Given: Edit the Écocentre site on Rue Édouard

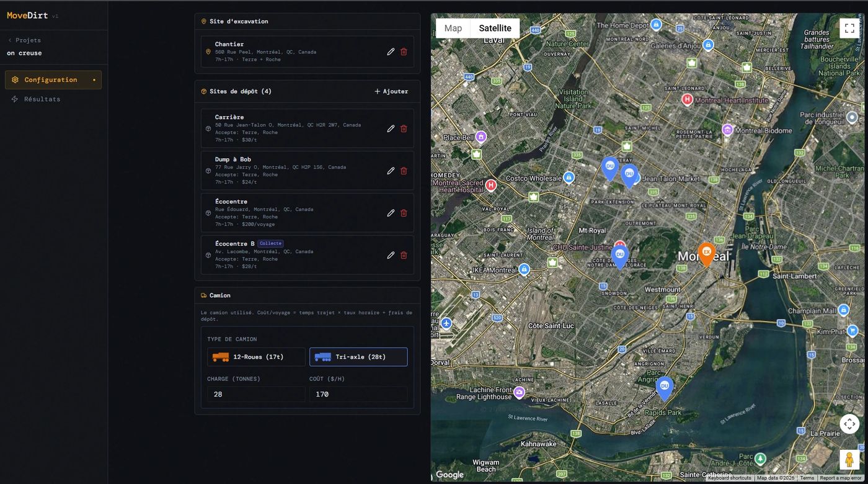Looking at the screenshot, I should pos(391,213).
